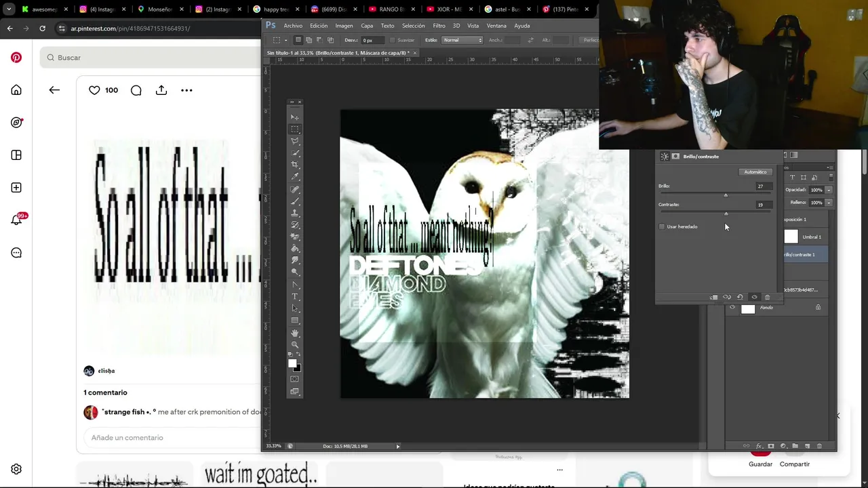868x488 pixels.
Task: Open the Imagen menu
Action: point(344,26)
